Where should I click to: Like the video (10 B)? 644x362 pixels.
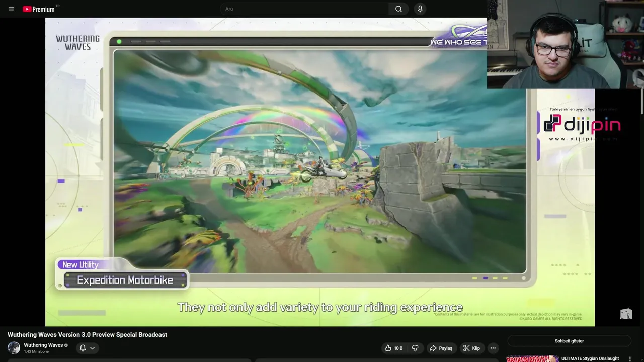click(394, 348)
